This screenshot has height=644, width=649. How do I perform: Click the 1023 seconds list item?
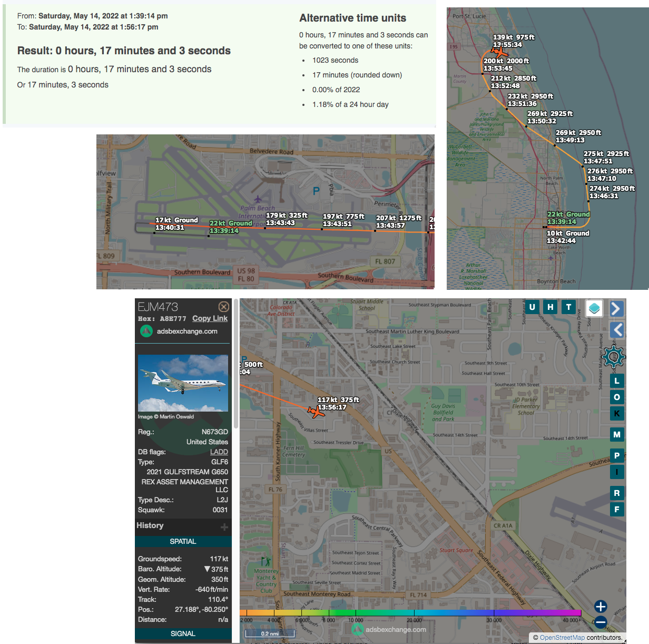pyautogui.click(x=335, y=60)
